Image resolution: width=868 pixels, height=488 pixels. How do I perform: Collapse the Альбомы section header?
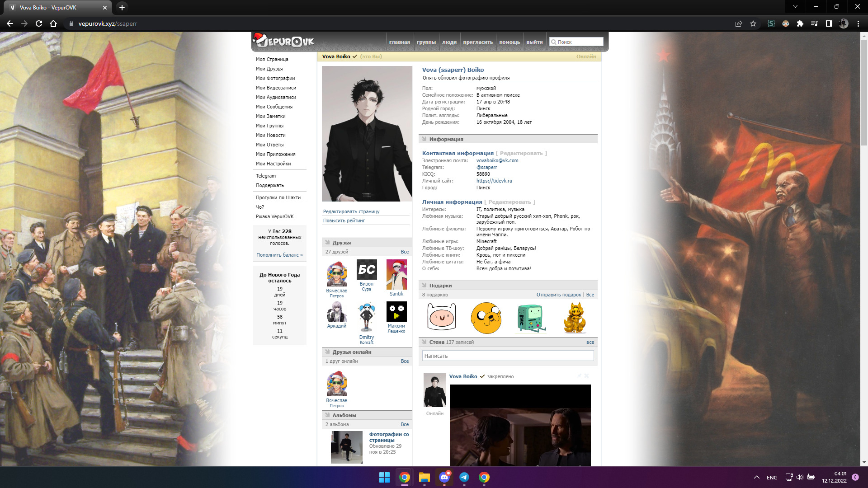(367, 415)
